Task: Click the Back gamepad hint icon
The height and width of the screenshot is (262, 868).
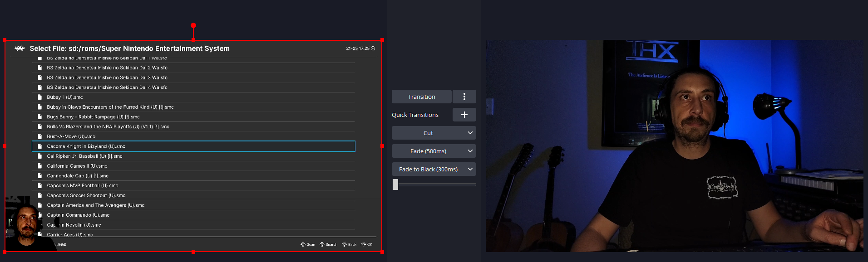Action: [x=344, y=244]
